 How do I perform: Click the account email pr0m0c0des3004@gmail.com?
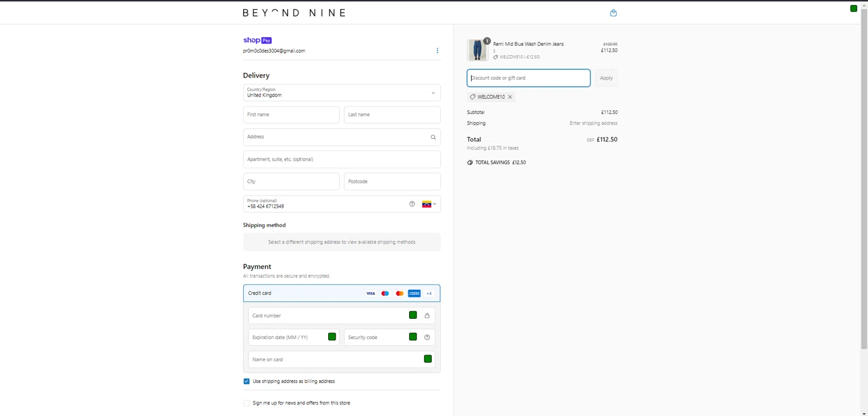(x=274, y=51)
